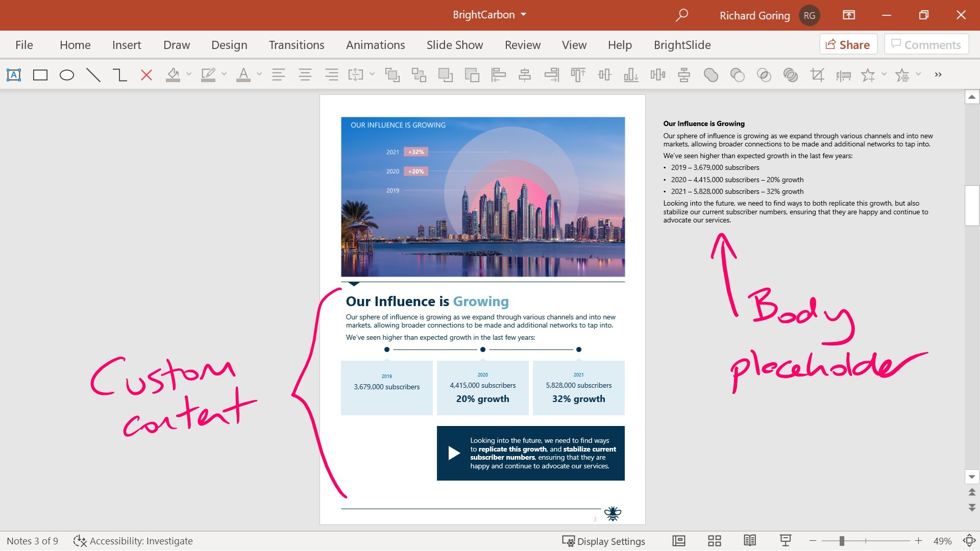Select the line draw tool
The image size is (980, 551).
tap(92, 74)
